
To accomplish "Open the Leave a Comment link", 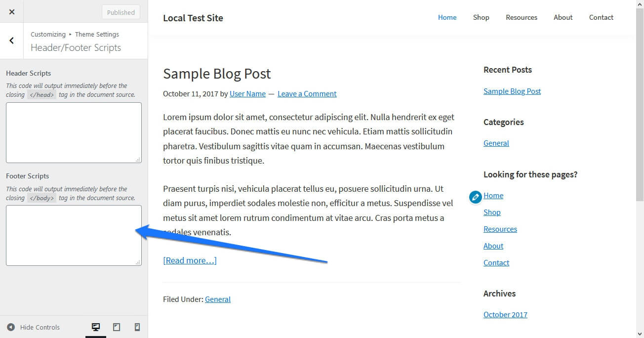I will pos(307,94).
